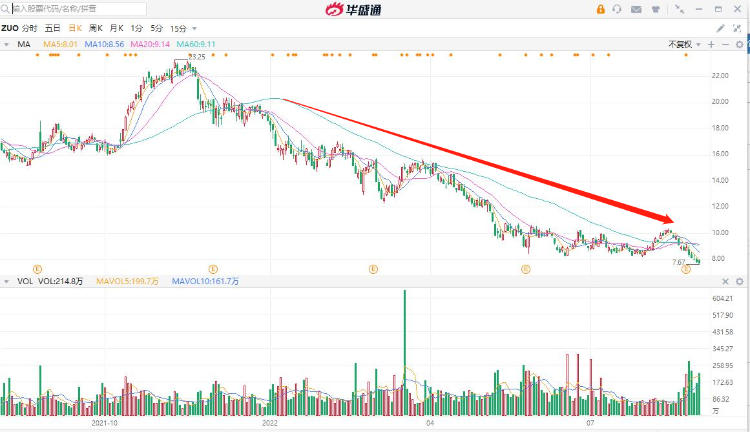Select the 5分 timeframe
Image resolution: width=750 pixels, height=432 pixels.
click(x=157, y=28)
